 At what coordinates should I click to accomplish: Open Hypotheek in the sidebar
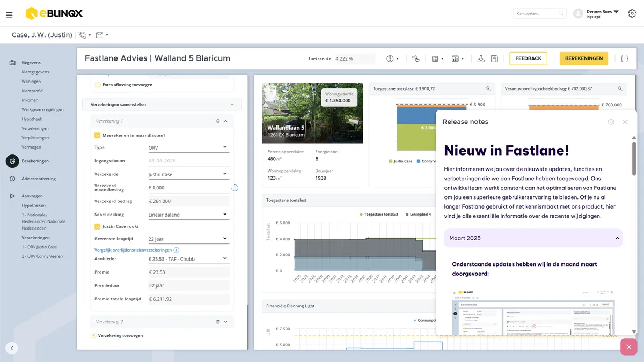[32, 119]
